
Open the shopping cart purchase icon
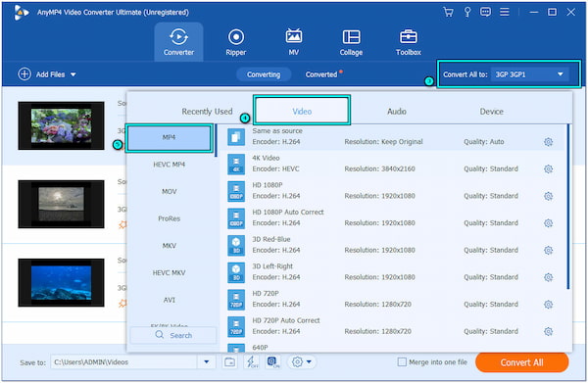point(448,13)
